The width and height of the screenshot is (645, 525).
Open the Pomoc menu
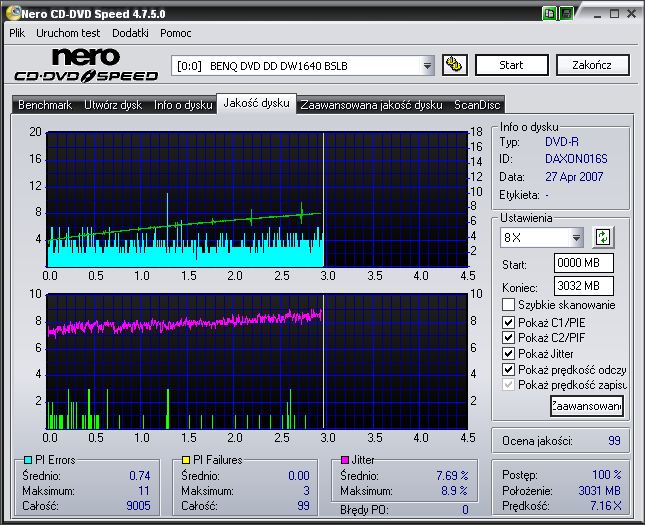[176, 33]
